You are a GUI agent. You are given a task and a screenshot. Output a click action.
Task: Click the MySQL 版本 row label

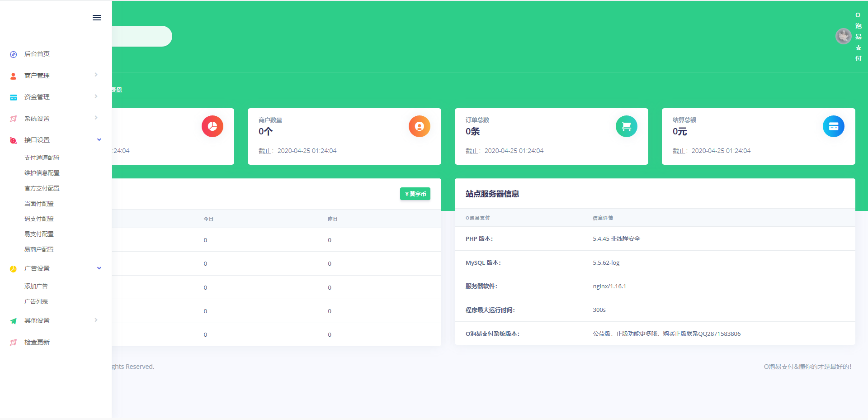[x=483, y=262]
